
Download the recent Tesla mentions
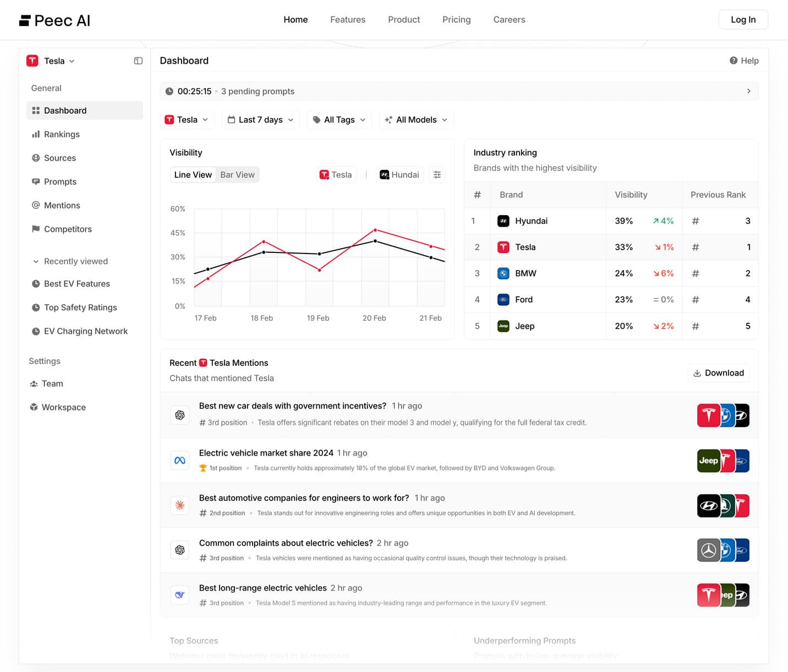pyautogui.click(x=719, y=373)
